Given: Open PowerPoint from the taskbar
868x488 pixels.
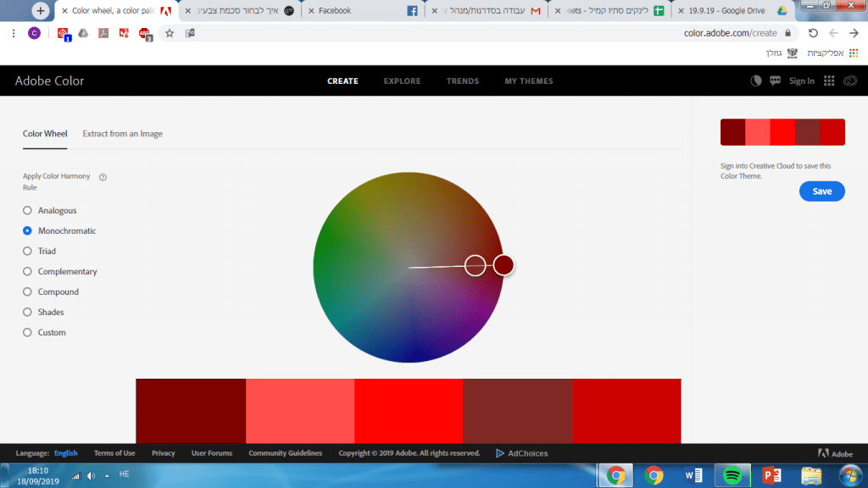Looking at the screenshot, I should point(771,475).
